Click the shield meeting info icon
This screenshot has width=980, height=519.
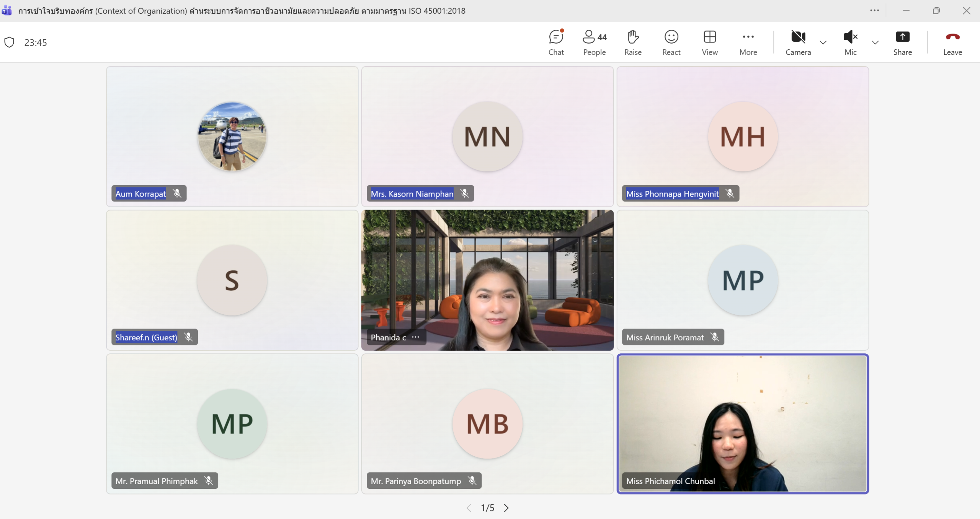point(10,42)
